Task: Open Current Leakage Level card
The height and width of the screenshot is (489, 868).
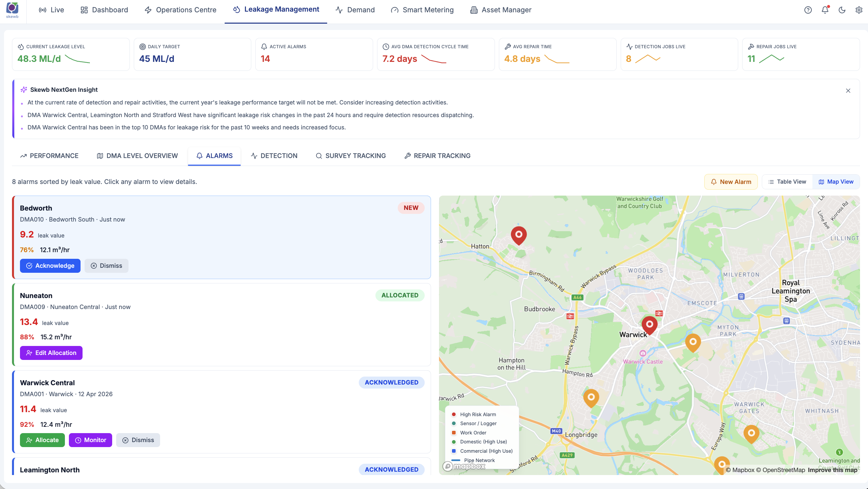Action: [71, 54]
